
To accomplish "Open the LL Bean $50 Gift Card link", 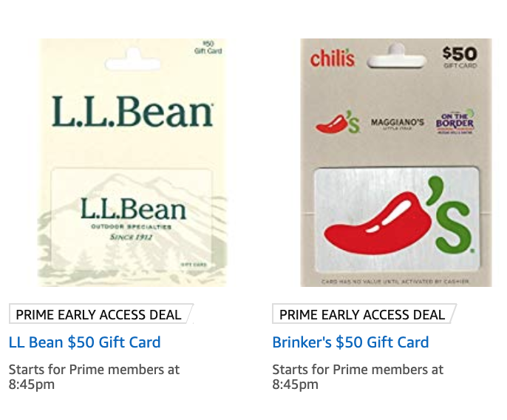I will 85,342.
